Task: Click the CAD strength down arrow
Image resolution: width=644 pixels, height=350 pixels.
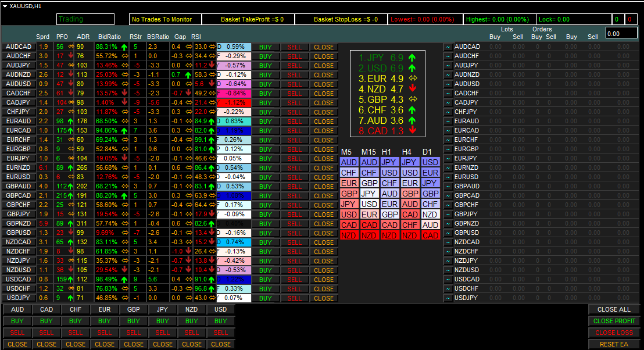Action: [x=412, y=131]
